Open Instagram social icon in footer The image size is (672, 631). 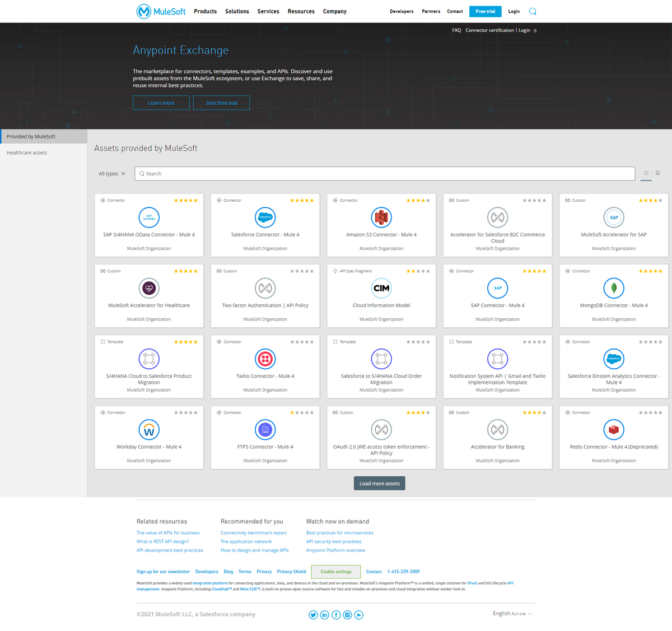click(x=348, y=615)
